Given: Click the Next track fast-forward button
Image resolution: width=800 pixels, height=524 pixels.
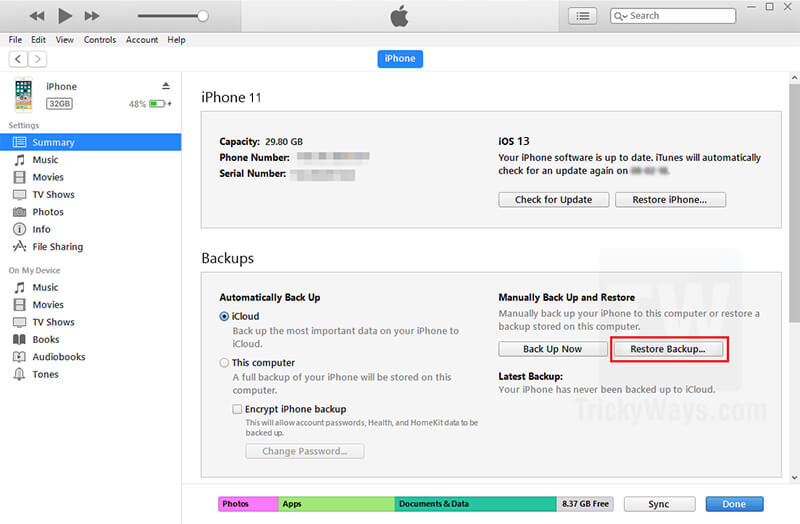Looking at the screenshot, I should (92, 16).
